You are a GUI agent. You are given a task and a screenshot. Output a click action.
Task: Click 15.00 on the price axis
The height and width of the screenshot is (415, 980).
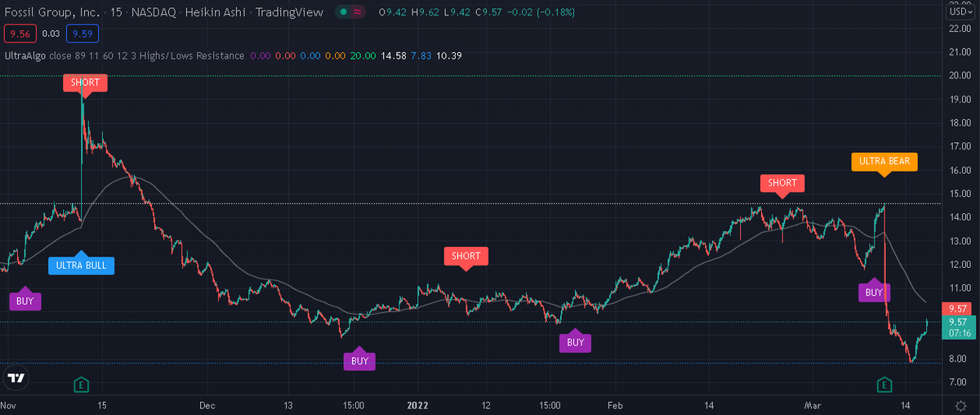point(960,194)
